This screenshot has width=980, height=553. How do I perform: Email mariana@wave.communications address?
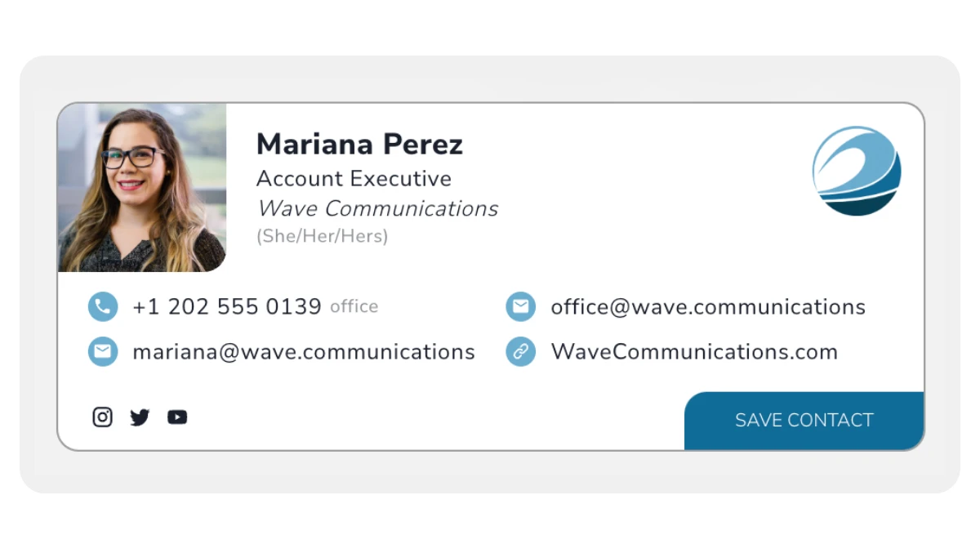click(303, 352)
